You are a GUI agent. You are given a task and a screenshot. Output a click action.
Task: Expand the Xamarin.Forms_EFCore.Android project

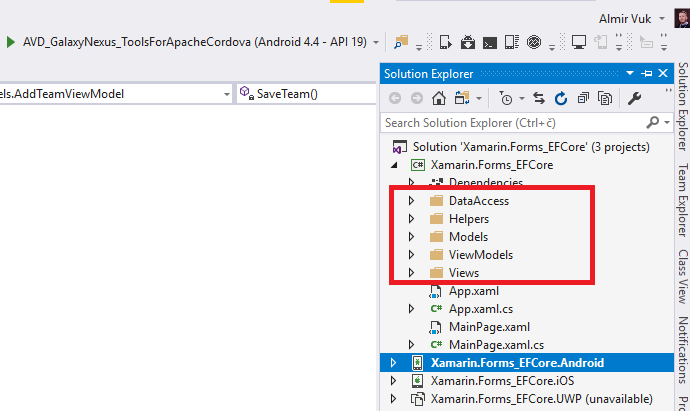click(x=393, y=363)
